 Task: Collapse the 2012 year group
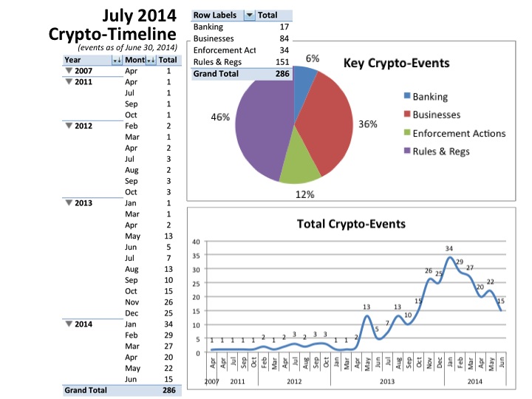click(x=69, y=126)
